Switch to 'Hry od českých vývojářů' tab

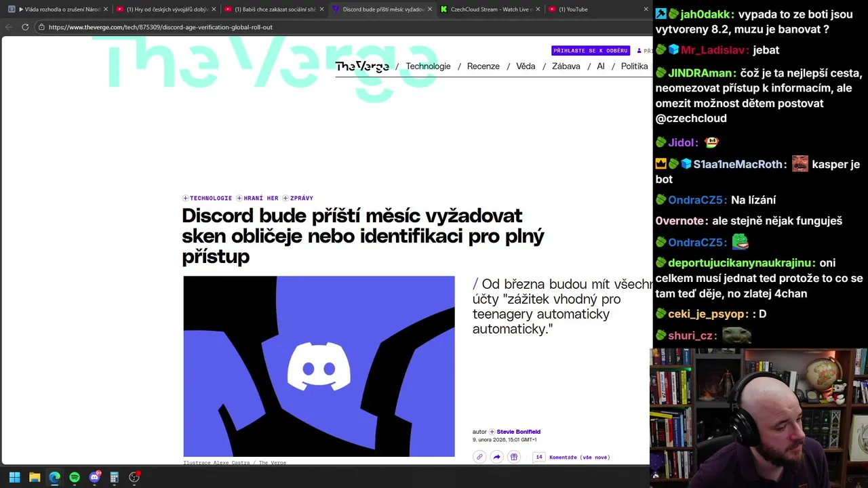[166, 9]
